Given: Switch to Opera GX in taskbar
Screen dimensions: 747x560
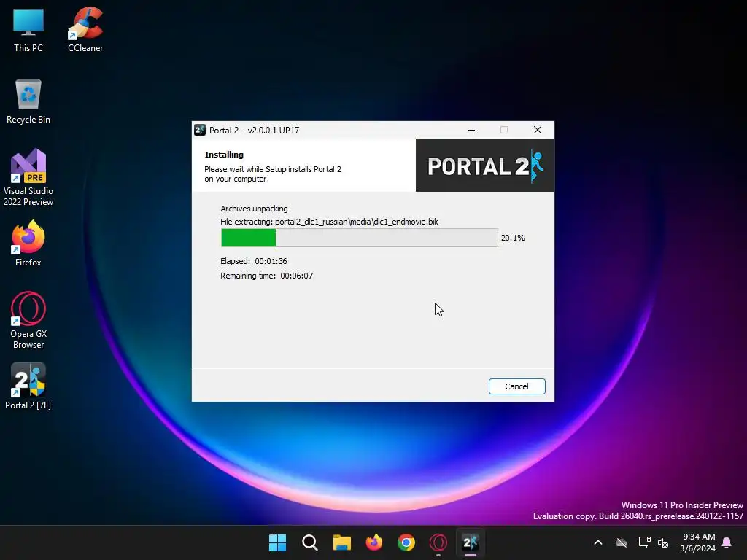Looking at the screenshot, I should (438, 542).
